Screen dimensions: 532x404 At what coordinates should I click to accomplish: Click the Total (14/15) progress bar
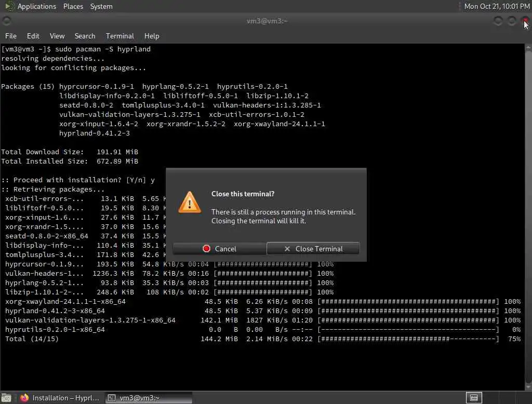pyautogui.click(x=408, y=339)
